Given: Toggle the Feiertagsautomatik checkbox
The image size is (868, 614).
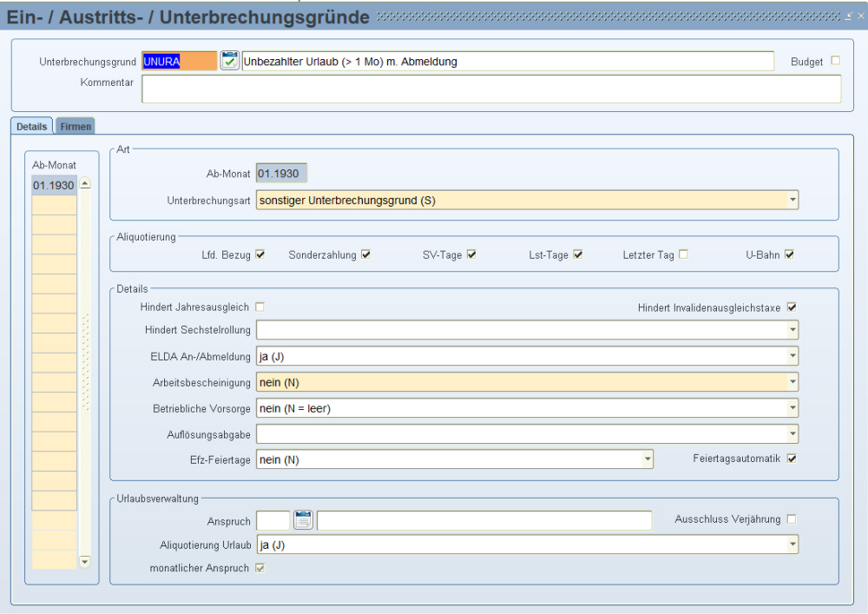Looking at the screenshot, I should coord(792,459).
